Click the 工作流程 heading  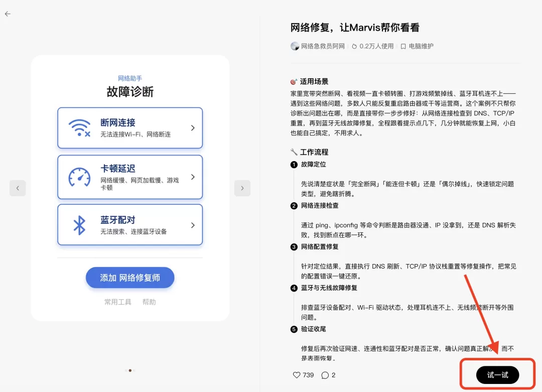pos(314,152)
